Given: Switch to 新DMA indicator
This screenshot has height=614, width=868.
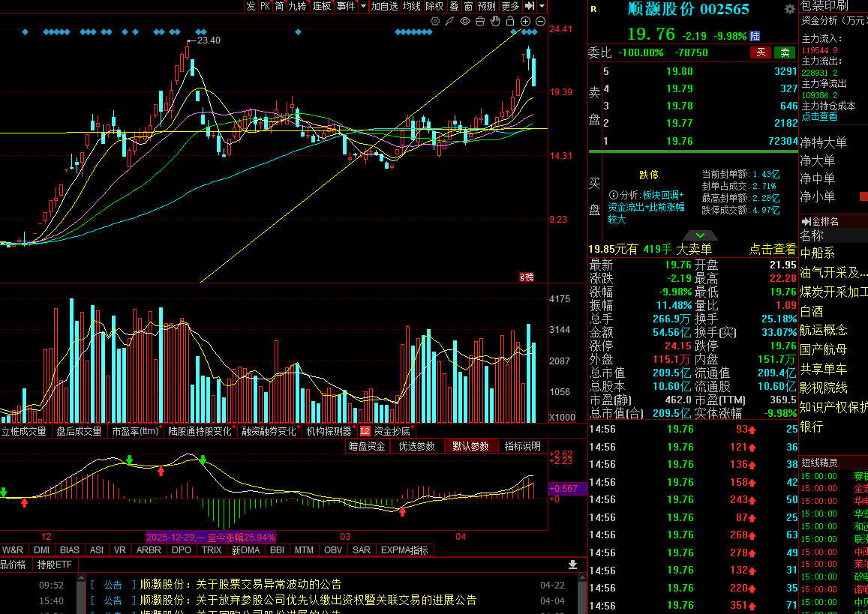Looking at the screenshot, I should (x=246, y=550).
